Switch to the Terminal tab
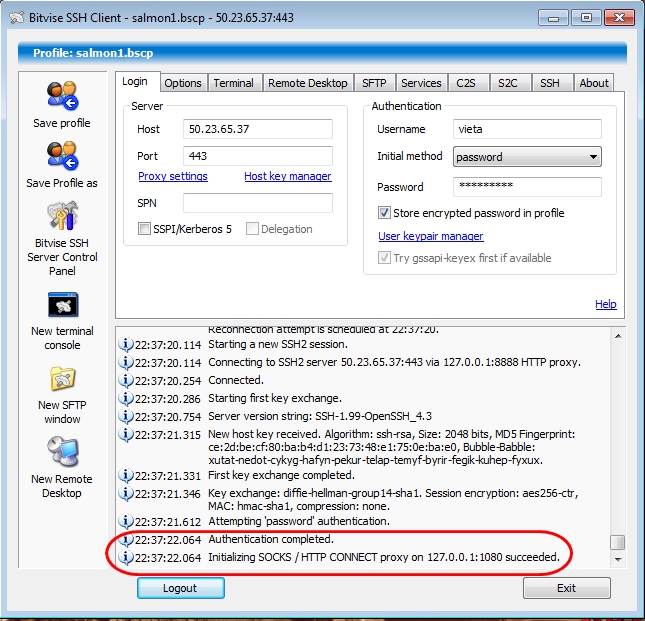The width and height of the screenshot is (645, 621). [x=234, y=83]
